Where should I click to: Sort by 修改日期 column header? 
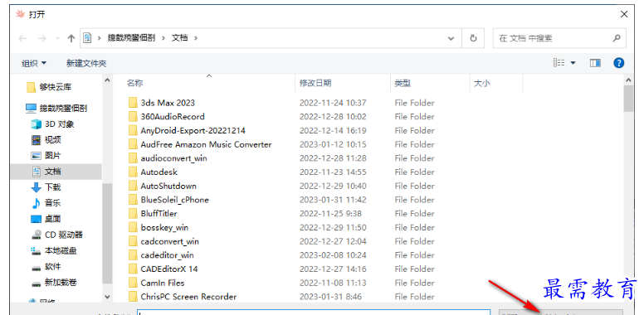[x=315, y=83]
